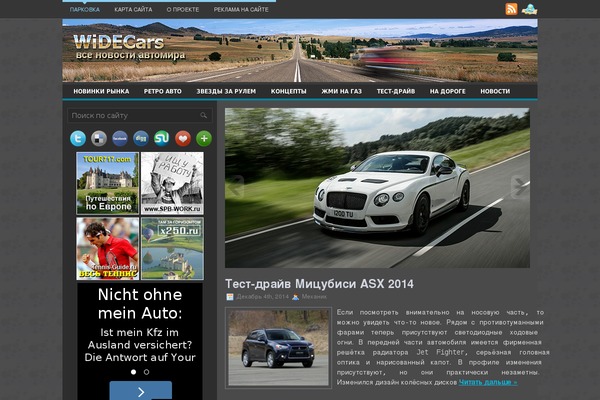Click the author link Механик

(x=314, y=297)
